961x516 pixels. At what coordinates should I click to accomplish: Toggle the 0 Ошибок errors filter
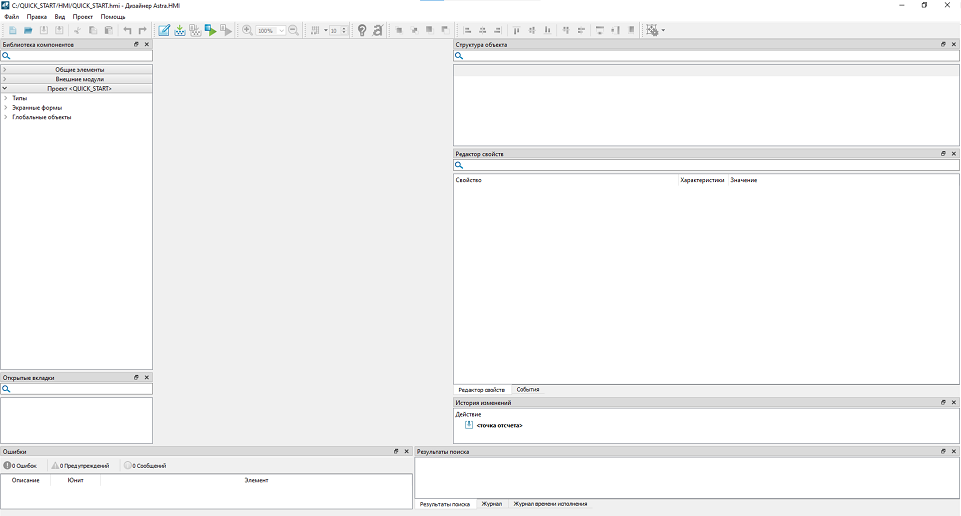tap(20, 466)
